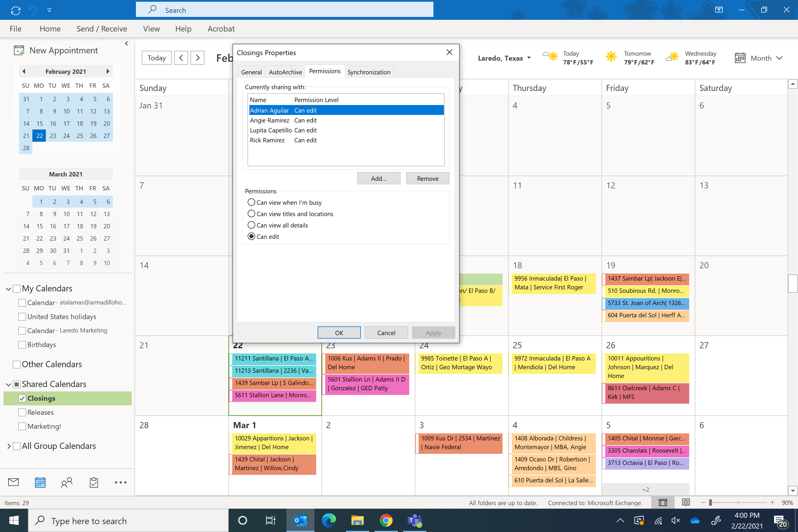Toggle Closings shared calendar visibility
Viewport: 798px width, 532px height.
[x=22, y=398]
